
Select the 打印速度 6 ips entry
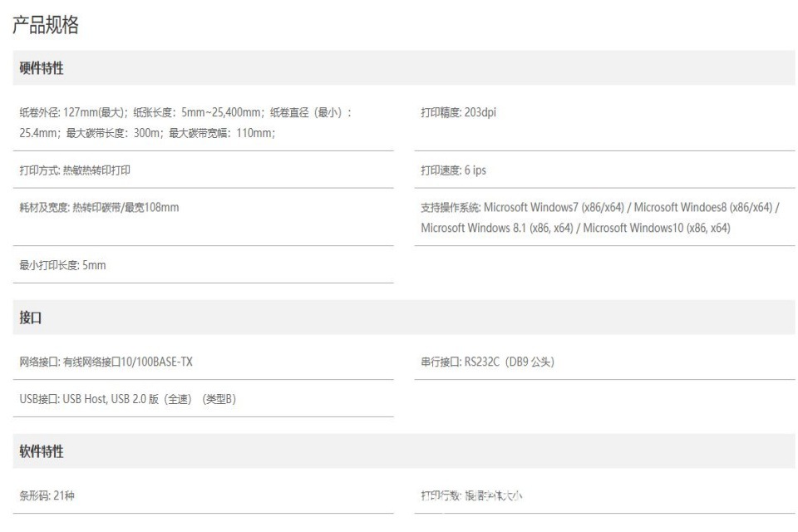pyautogui.click(x=454, y=170)
